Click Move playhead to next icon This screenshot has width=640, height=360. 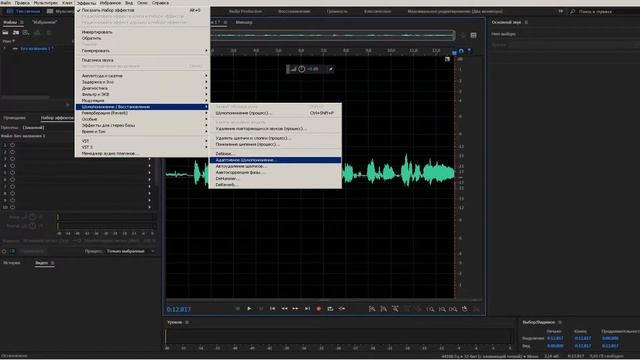[x=307, y=309]
